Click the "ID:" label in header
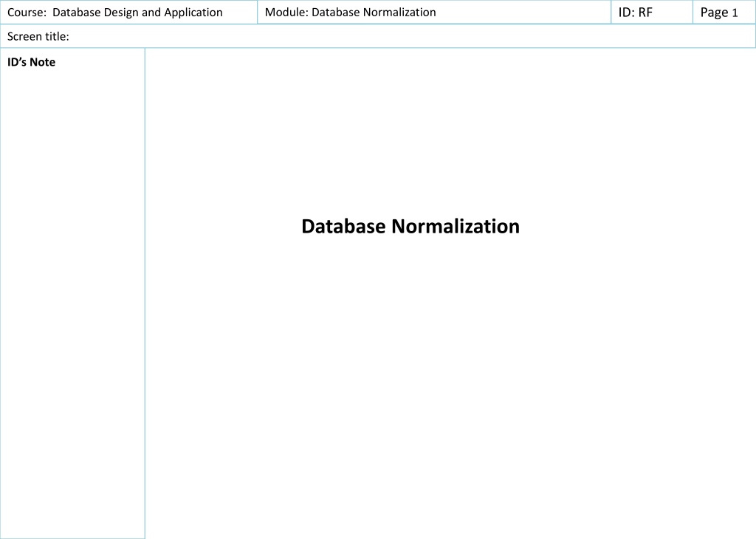The width and height of the screenshot is (756, 539). coord(627,13)
